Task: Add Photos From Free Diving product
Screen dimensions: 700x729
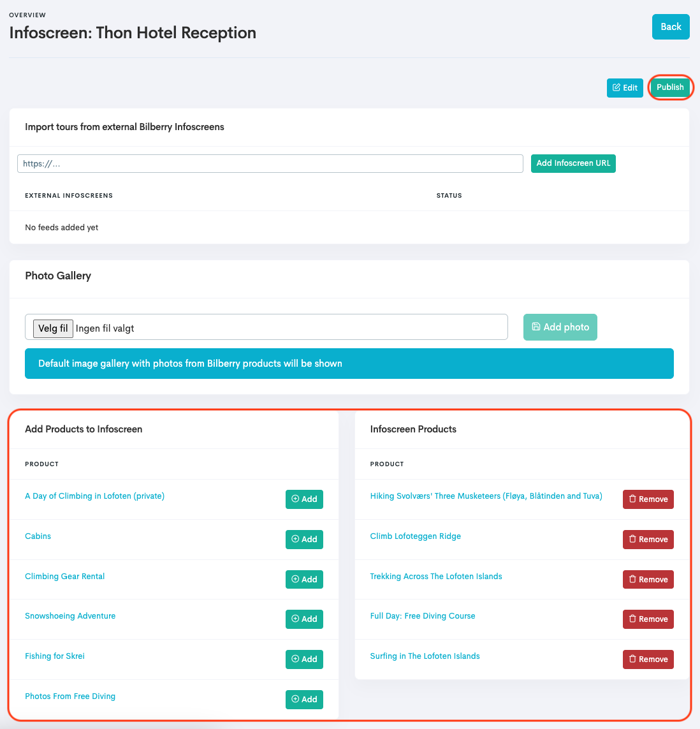Action: click(304, 700)
